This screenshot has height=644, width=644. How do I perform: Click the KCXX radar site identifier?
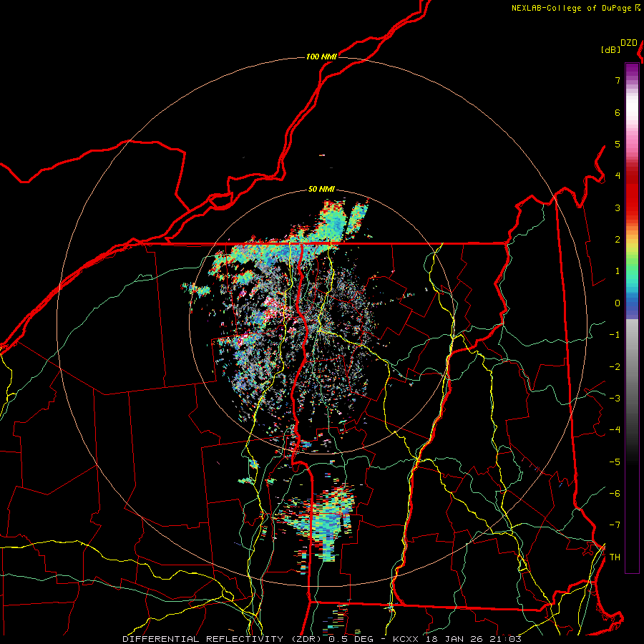coord(406,639)
